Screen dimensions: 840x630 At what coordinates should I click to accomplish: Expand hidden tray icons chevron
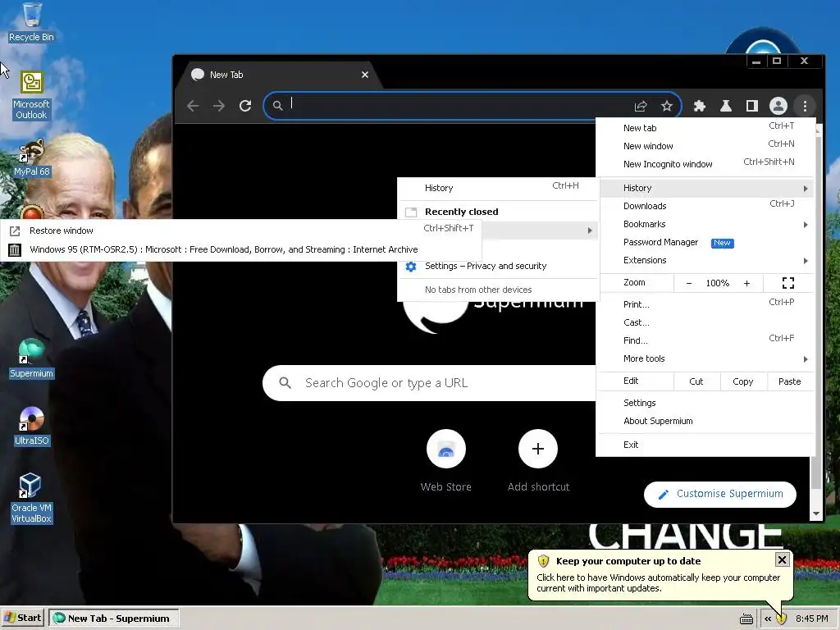768,619
